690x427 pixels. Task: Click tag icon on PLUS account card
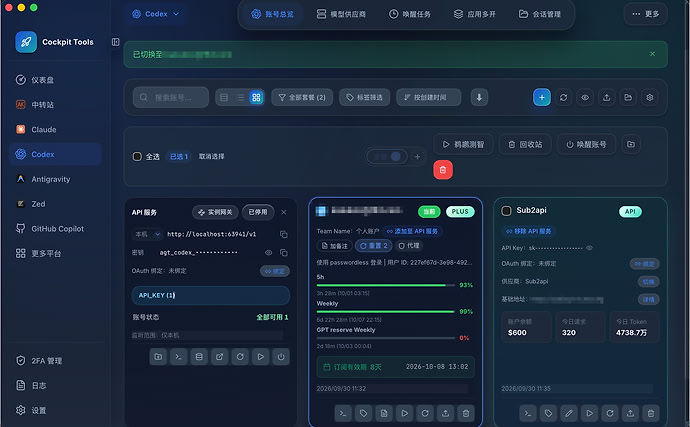tap(363, 413)
